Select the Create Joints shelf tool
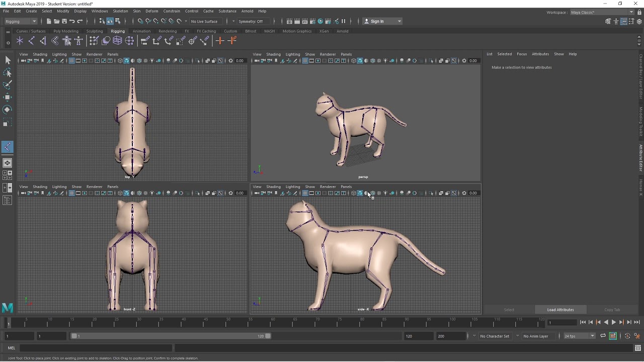 tap(32, 41)
